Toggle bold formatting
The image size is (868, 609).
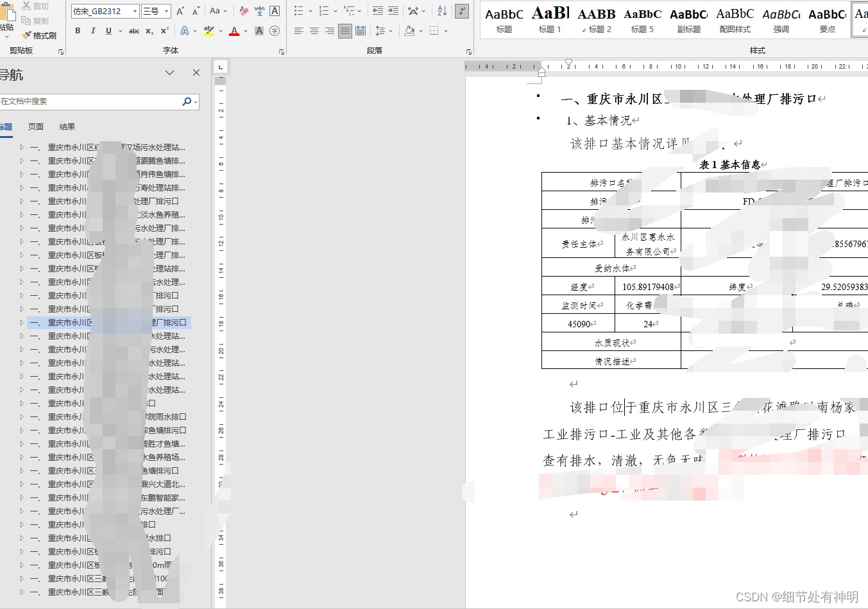coord(78,30)
